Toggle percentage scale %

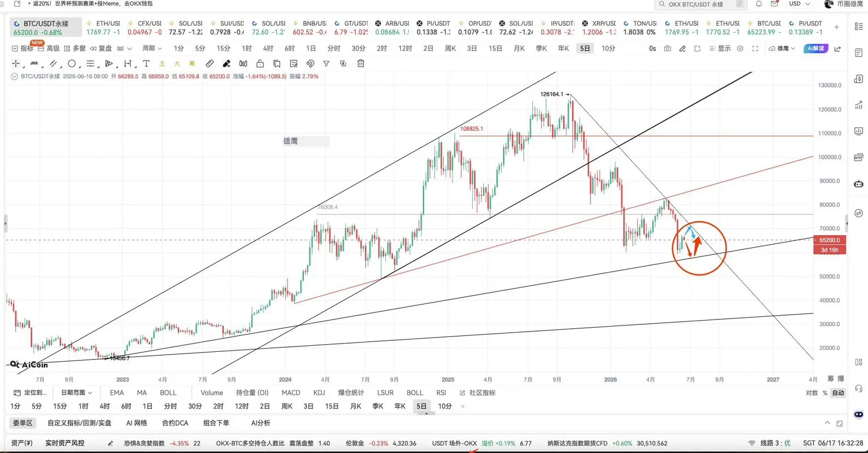825,393
